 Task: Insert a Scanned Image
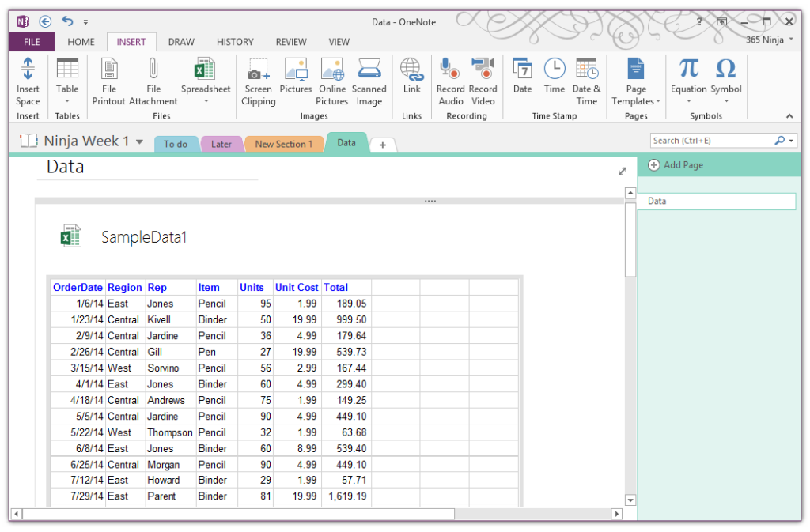(x=369, y=81)
